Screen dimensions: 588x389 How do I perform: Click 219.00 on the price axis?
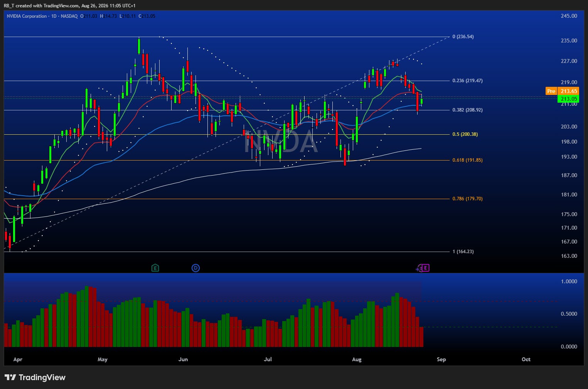[569, 83]
